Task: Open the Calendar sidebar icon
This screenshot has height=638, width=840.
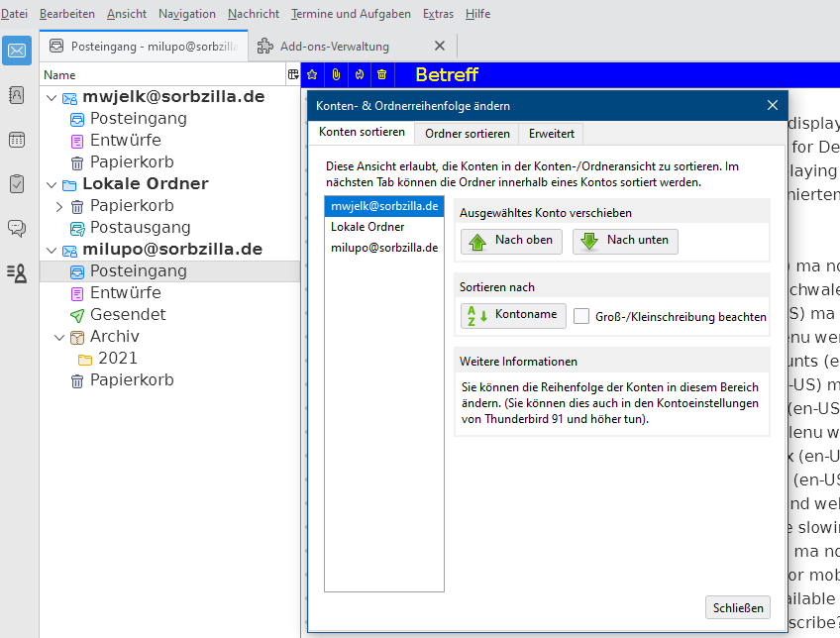Action: tap(17, 140)
